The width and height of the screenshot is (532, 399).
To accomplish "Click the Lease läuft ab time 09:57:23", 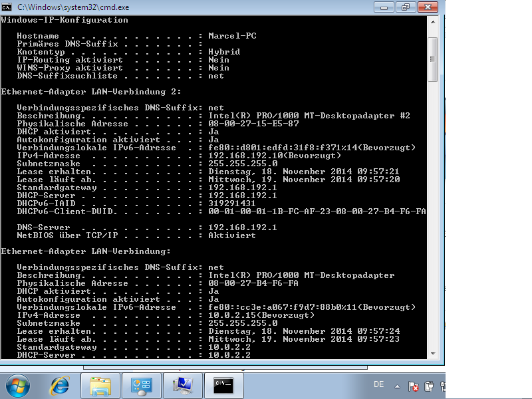I will tap(378, 339).
